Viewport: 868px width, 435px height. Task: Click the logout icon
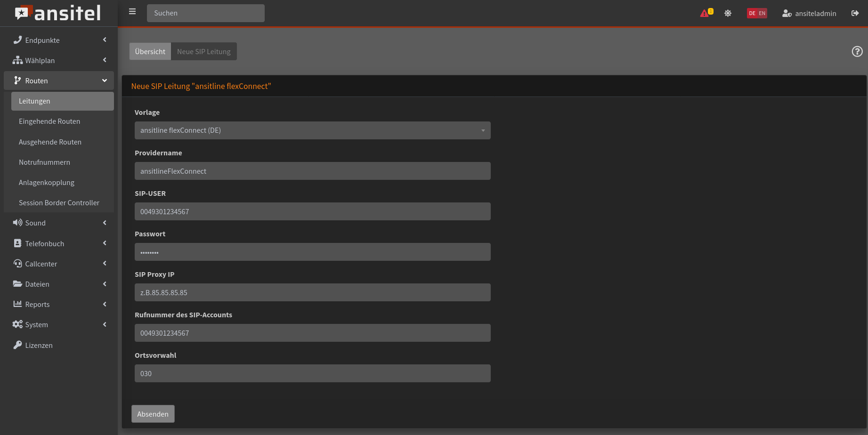[855, 13]
